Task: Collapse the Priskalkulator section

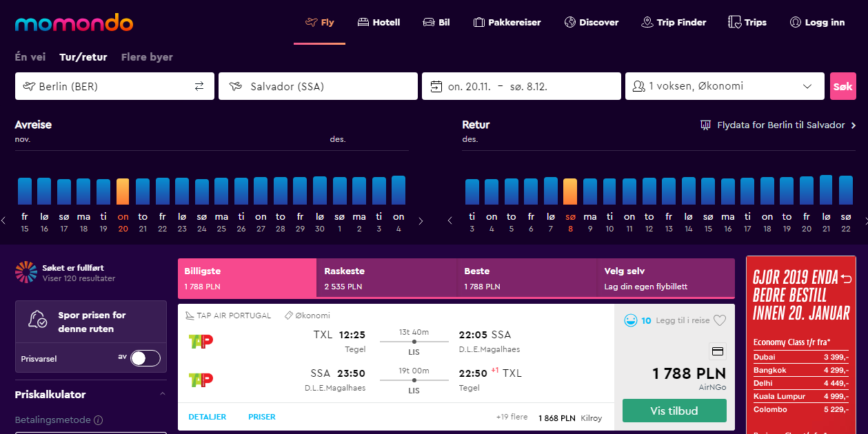Action: [163, 395]
